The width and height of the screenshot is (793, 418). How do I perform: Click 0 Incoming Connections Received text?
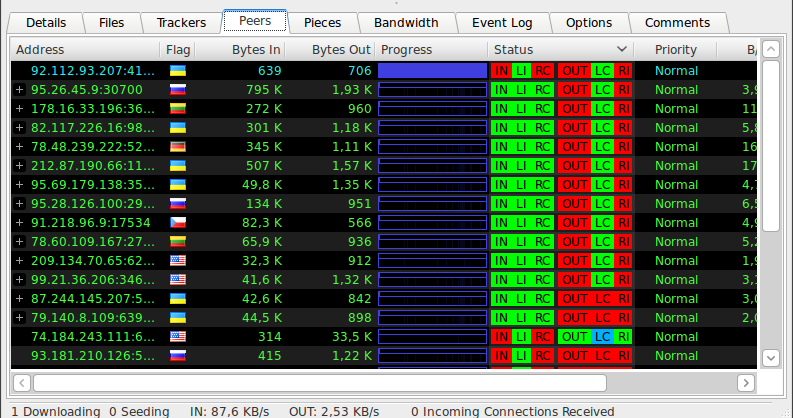coord(512,411)
